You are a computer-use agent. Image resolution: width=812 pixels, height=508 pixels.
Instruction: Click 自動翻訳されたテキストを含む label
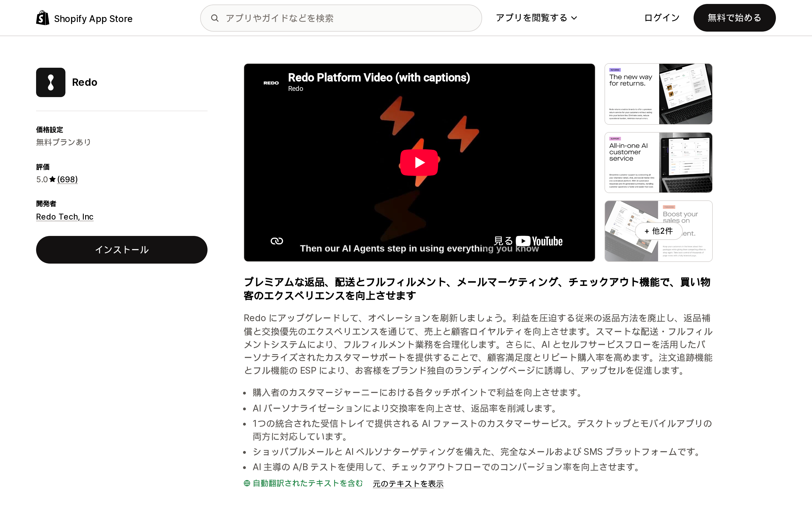(x=308, y=483)
